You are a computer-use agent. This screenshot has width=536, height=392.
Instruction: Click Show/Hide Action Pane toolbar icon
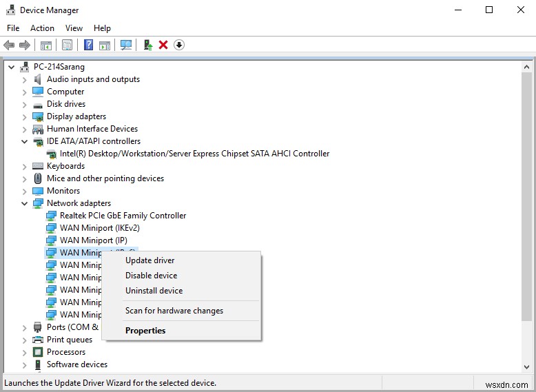tap(105, 45)
